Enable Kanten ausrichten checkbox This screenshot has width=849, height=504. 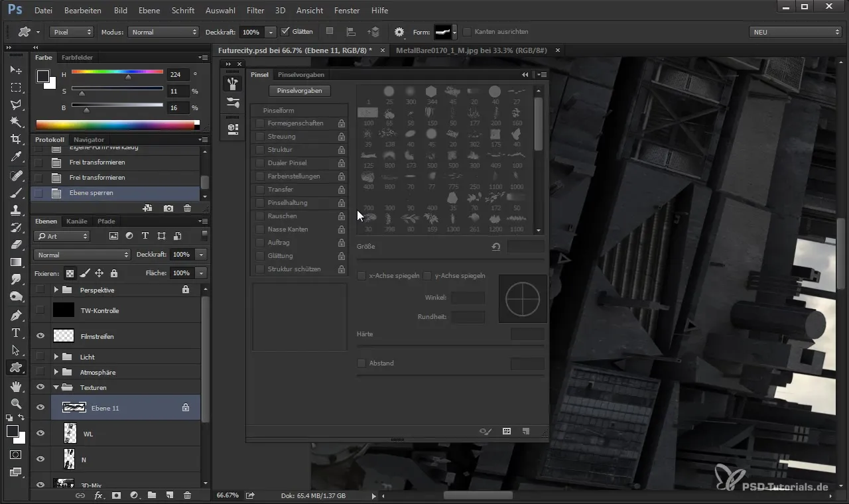[467, 31]
